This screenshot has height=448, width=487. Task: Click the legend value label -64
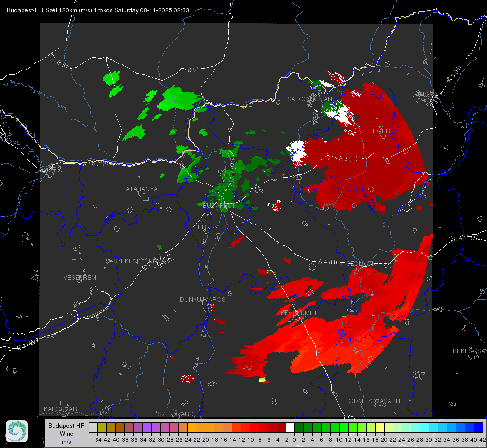[x=97, y=440]
